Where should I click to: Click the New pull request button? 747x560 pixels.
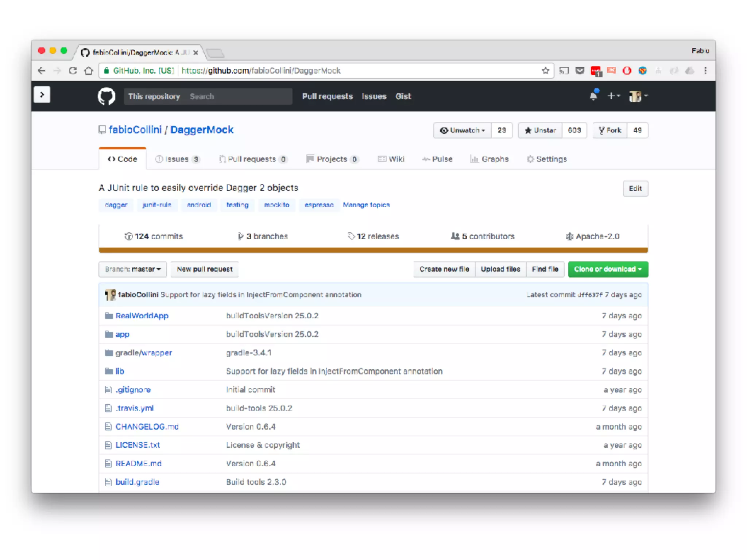pos(204,269)
